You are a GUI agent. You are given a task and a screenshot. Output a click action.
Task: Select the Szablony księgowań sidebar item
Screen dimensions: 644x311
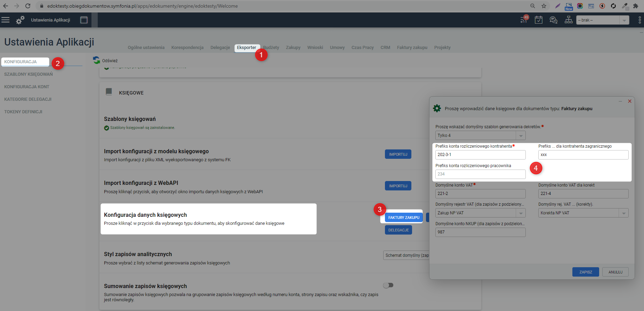coord(29,74)
